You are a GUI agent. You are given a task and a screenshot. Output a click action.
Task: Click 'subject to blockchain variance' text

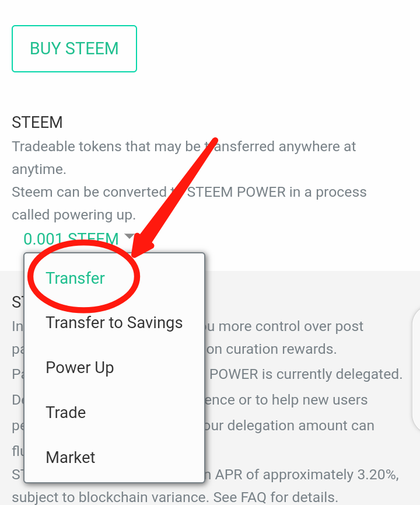coord(111,497)
